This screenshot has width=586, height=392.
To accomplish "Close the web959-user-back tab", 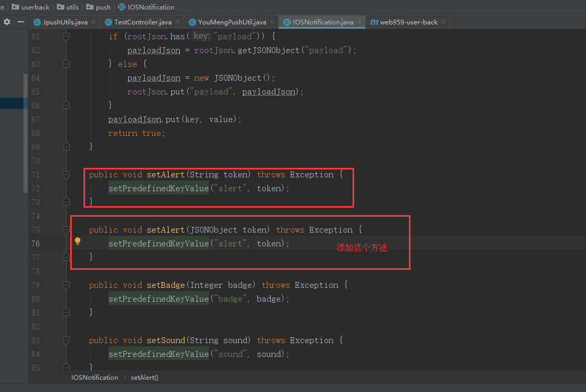I will 443,22.
